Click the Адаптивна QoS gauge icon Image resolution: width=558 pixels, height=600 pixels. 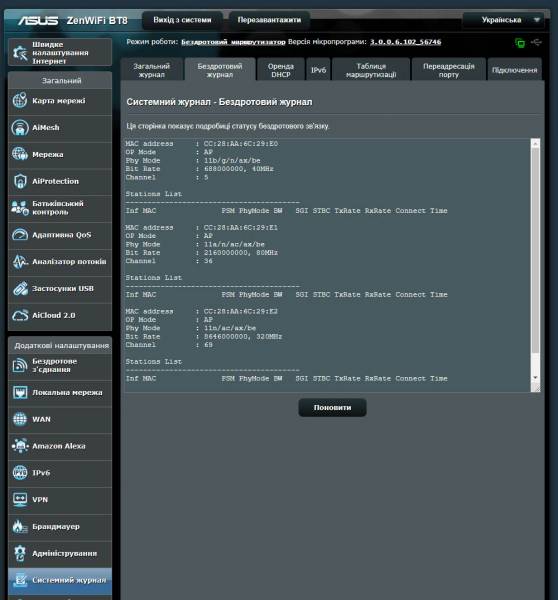[x=20, y=235]
